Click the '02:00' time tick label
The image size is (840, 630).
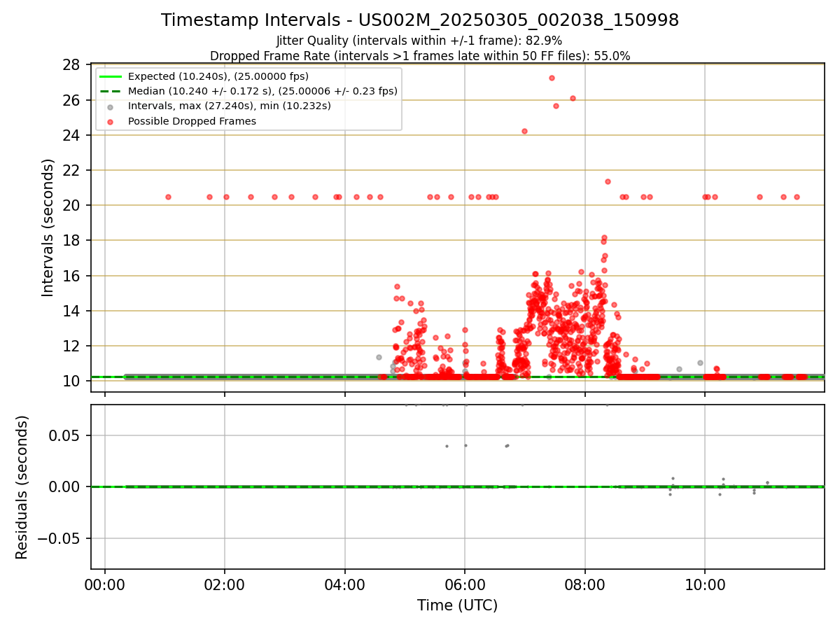point(225,585)
